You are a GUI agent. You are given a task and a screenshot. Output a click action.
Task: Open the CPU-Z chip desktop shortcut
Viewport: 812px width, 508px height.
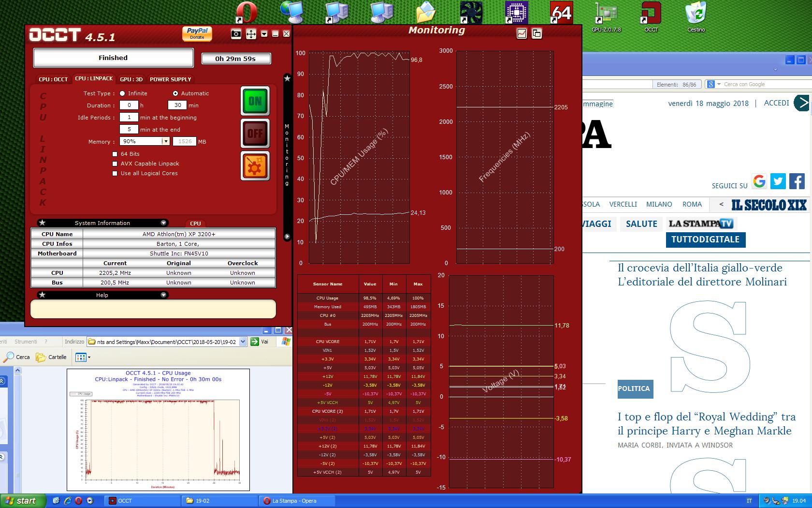[516, 13]
